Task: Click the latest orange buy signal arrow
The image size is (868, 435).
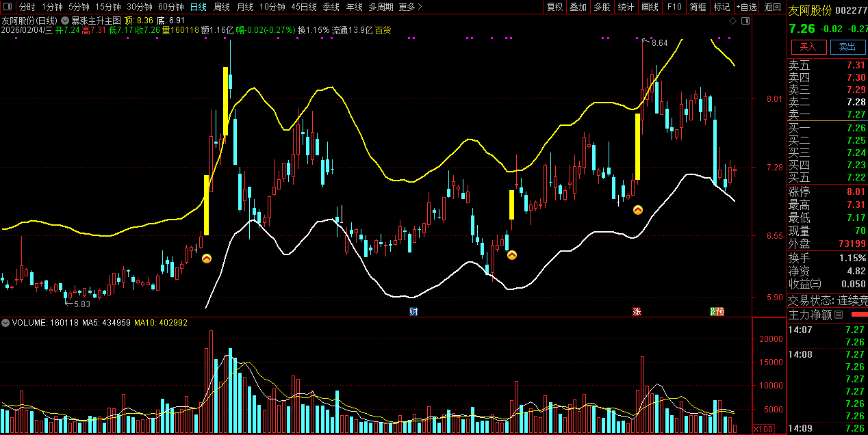Action: click(x=637, y=210)
